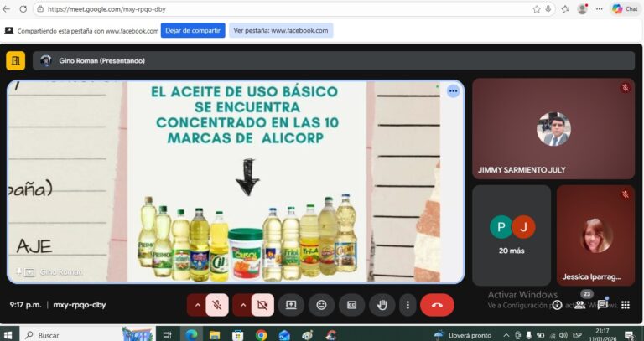Screen dimensions: 644x341
Task: Open the '20 más' participants tile
Action: (x=512, y=235)
